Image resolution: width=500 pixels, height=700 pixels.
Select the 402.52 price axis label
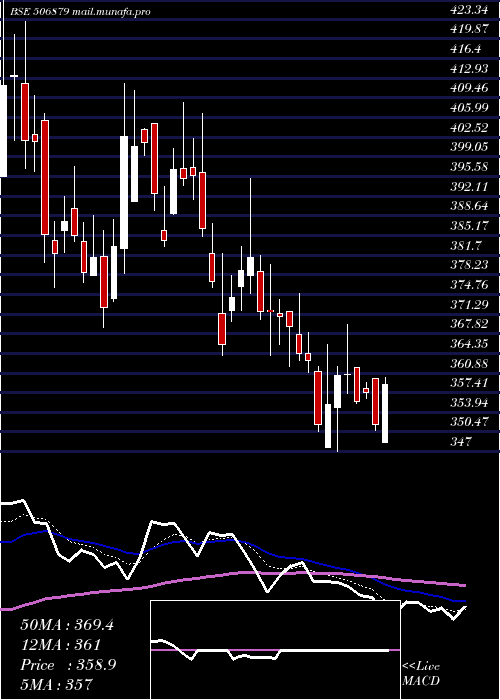tap(469, 128)
